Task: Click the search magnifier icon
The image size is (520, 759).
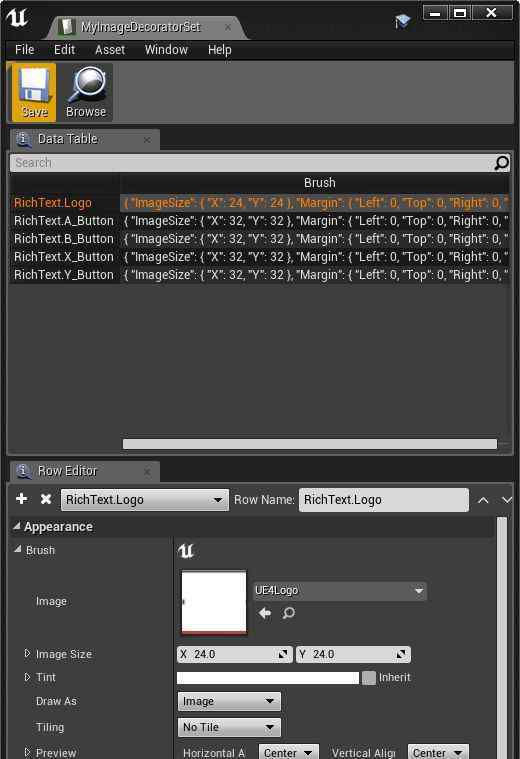Action: point(502,163)
